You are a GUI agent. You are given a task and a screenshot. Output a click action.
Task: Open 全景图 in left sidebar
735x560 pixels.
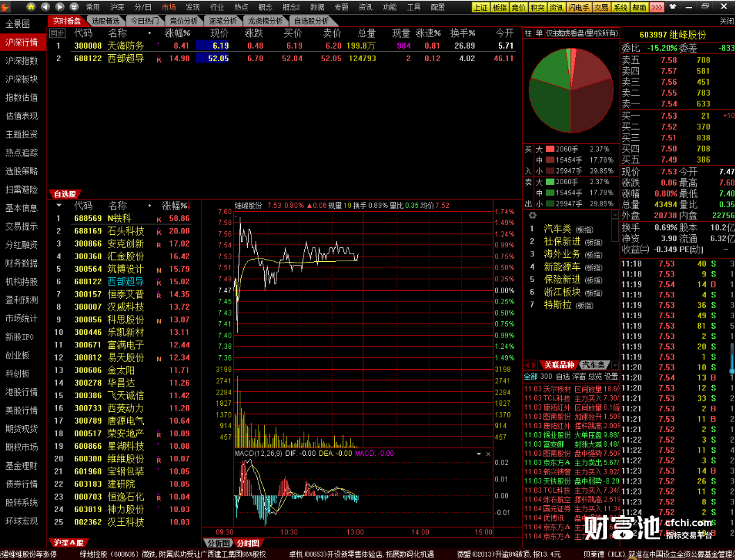[18, 24]
